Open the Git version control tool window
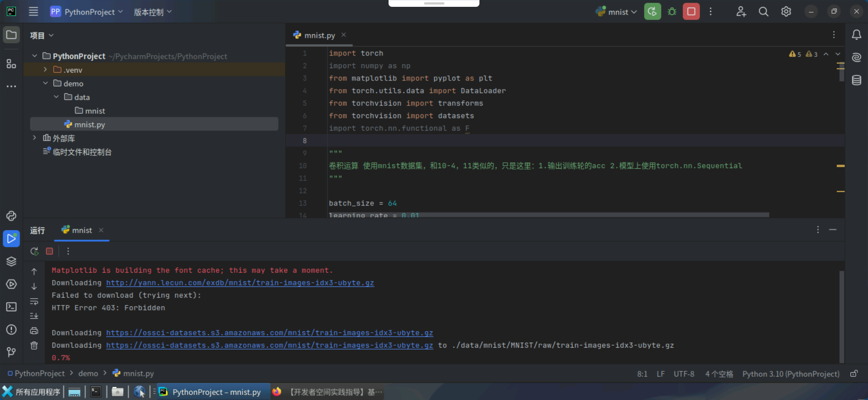Image resolution: width=868 pixels, height=400 pixels. coord(11,352)
